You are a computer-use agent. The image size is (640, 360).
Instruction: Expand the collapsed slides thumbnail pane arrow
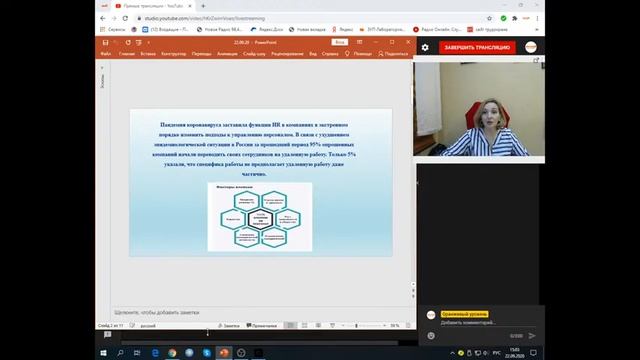(x=102, y=68)
